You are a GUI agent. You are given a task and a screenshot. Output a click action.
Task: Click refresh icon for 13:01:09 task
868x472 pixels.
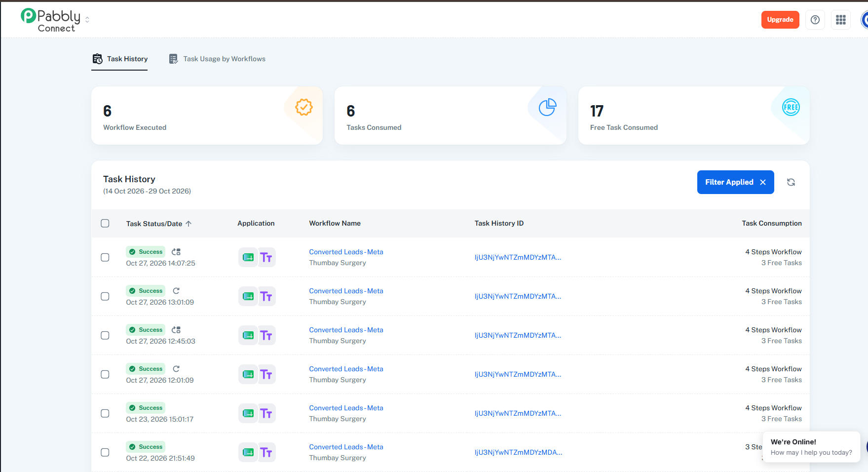coord(176,291)
